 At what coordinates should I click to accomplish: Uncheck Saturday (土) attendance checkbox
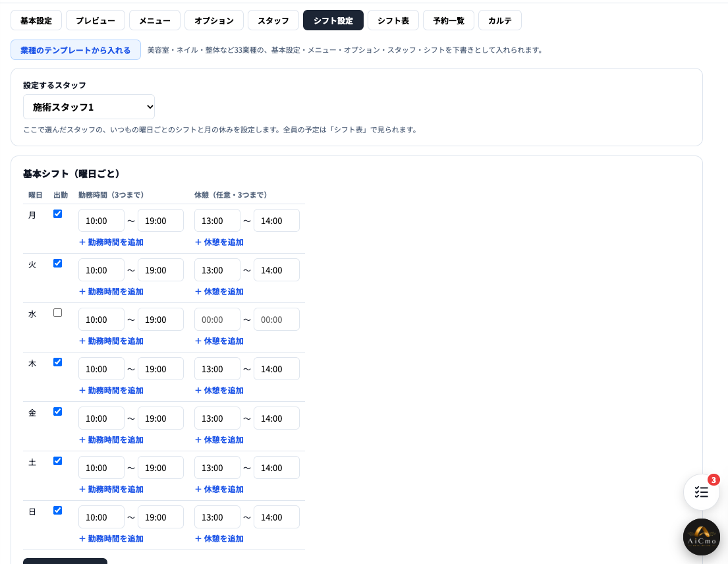pos(57,461)
